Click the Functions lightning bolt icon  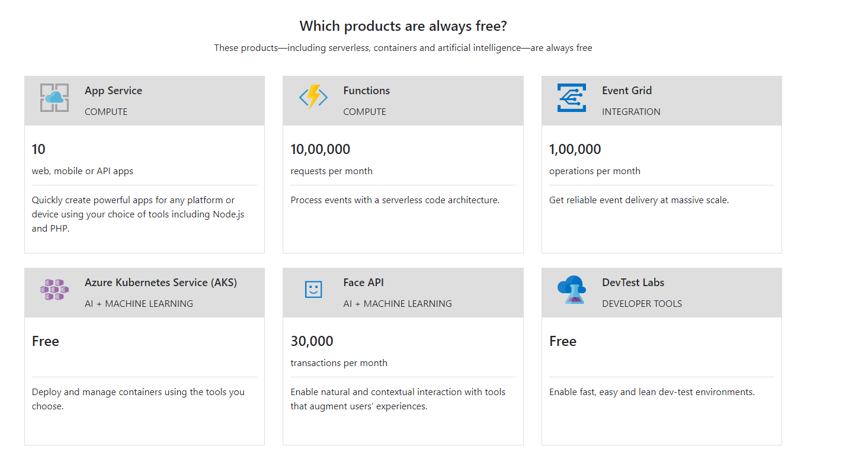(313, 98)
